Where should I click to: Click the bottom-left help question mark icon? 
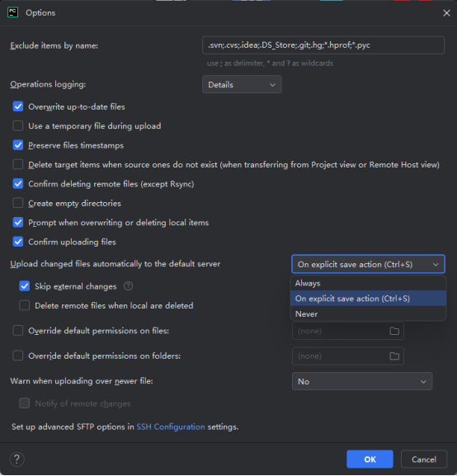(x=17, y=459)
